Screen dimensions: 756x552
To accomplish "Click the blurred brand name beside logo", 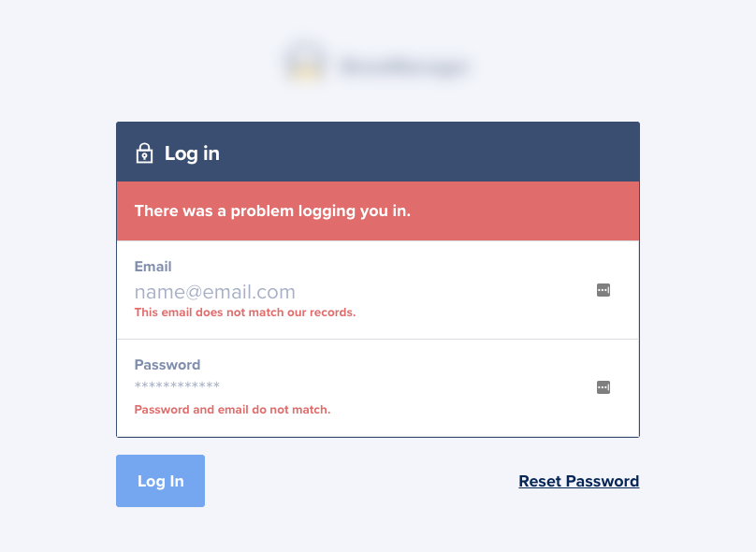I will [x=404, y=66].
